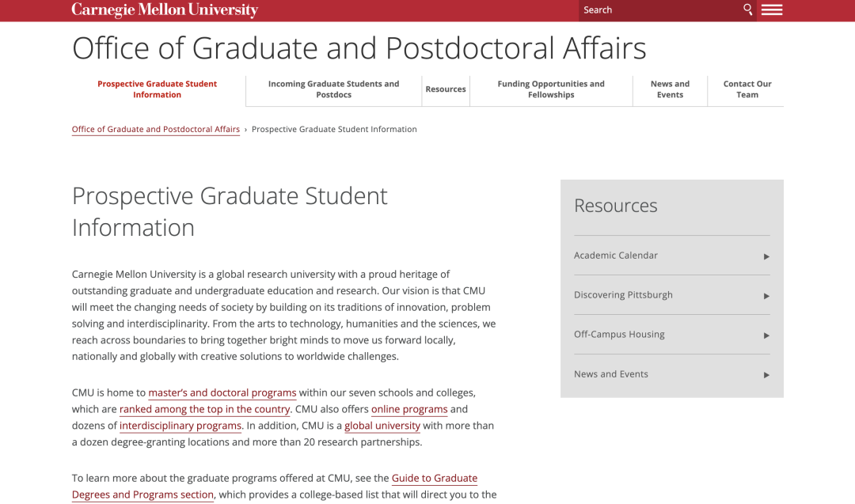Follow the master's and doctoral programs link

[x=222, y=393]
